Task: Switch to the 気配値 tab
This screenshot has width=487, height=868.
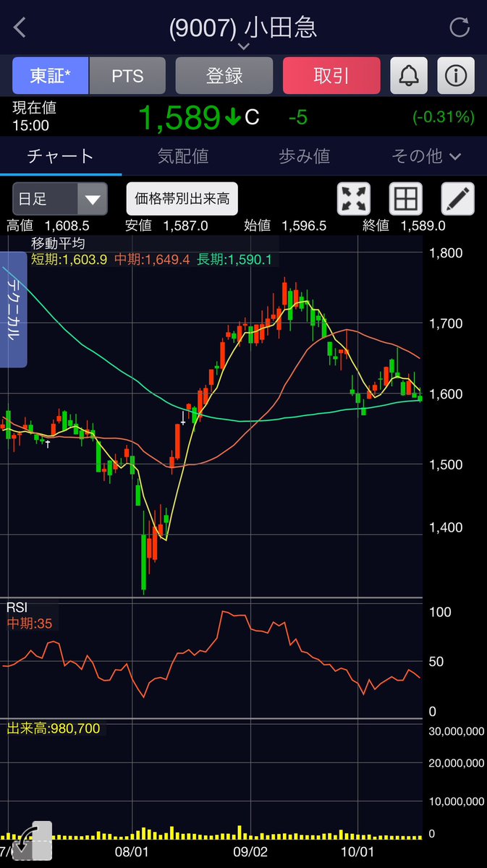Action: point(183,156)
